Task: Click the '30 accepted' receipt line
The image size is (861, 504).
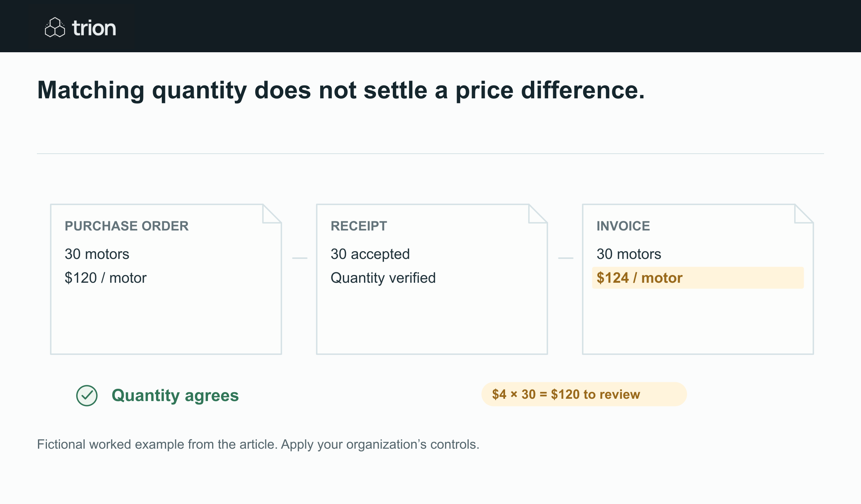Action: tap(370, 254)
